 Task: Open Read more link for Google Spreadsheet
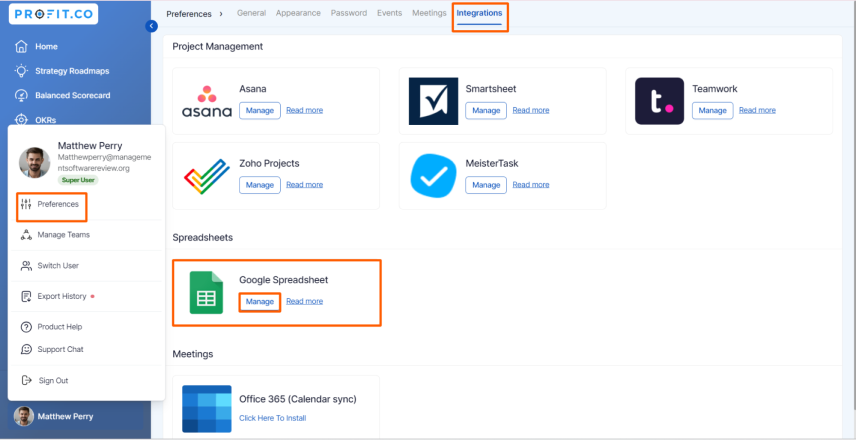[305, 301]
